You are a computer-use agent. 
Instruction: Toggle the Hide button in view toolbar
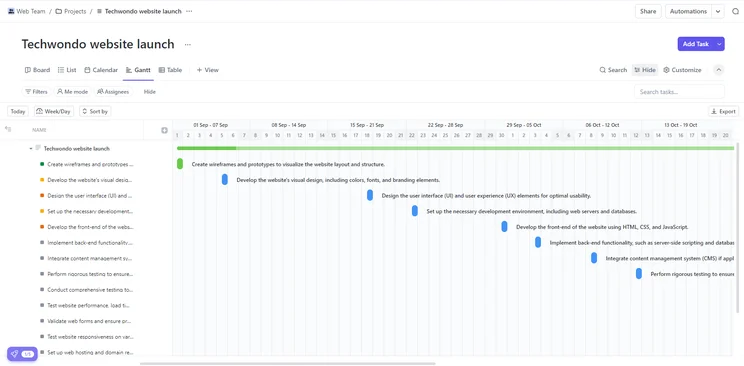(x=644, y=70)
